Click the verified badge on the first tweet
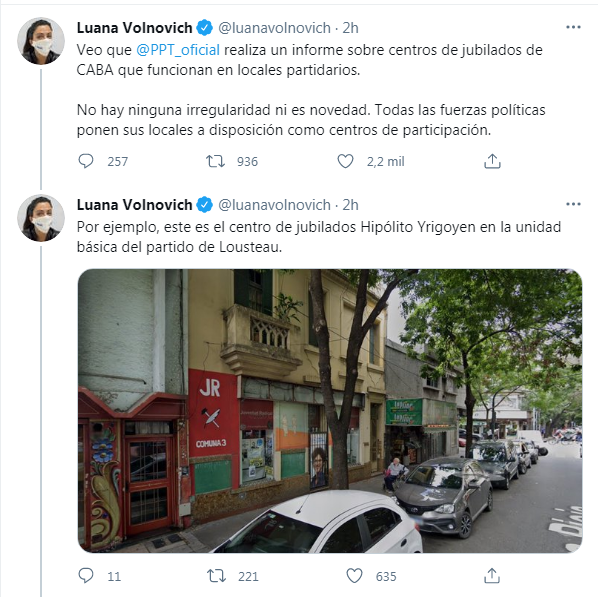Screen dimensions: 598x597 204,28
